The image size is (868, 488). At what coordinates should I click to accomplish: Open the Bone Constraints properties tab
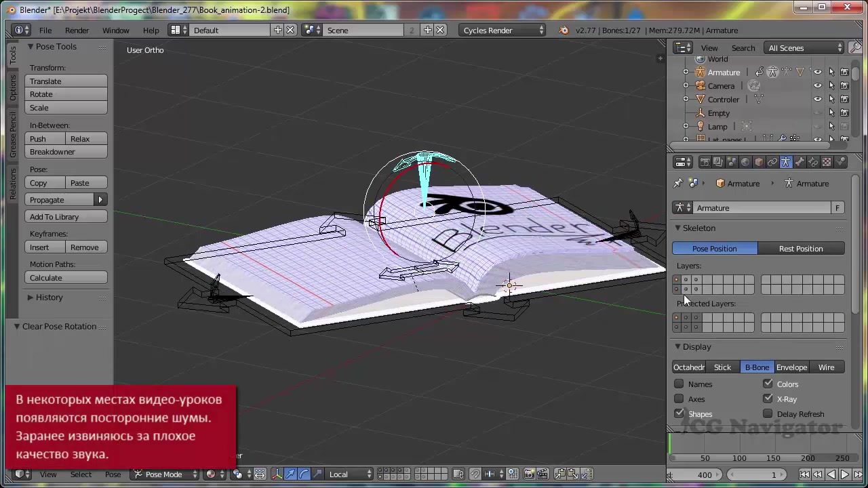(813, 162)
